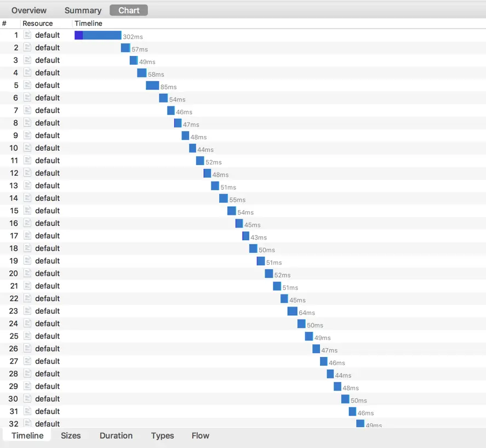
Task: Click the # column header
Action: [4, 23]
